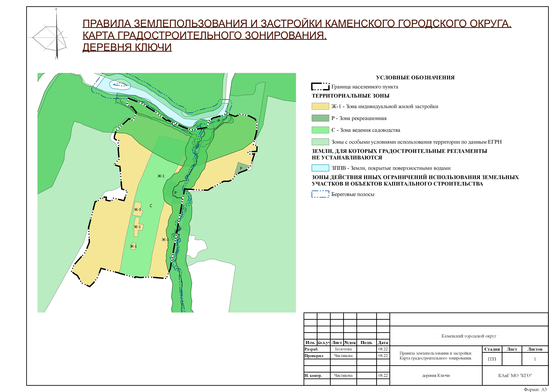
Task: Click the northernmost 'Р' label by the lake
Action: [219, 120]
